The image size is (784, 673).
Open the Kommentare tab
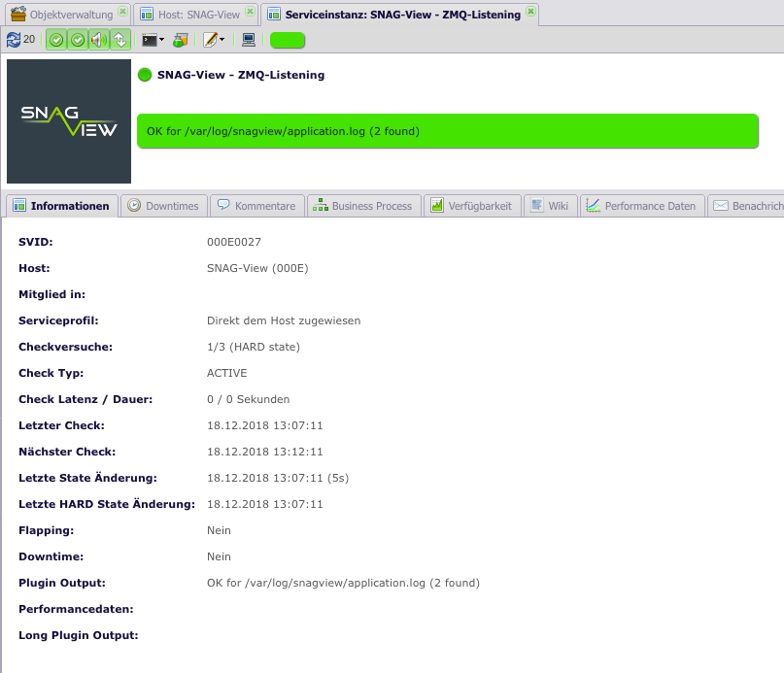[x=257, y=206]
